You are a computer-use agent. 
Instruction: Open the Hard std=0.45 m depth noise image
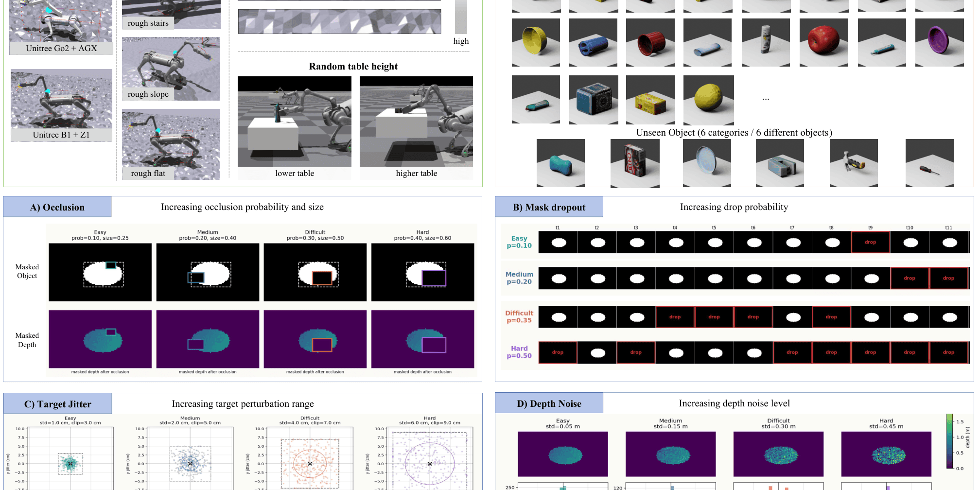click(x=886, y=454)
